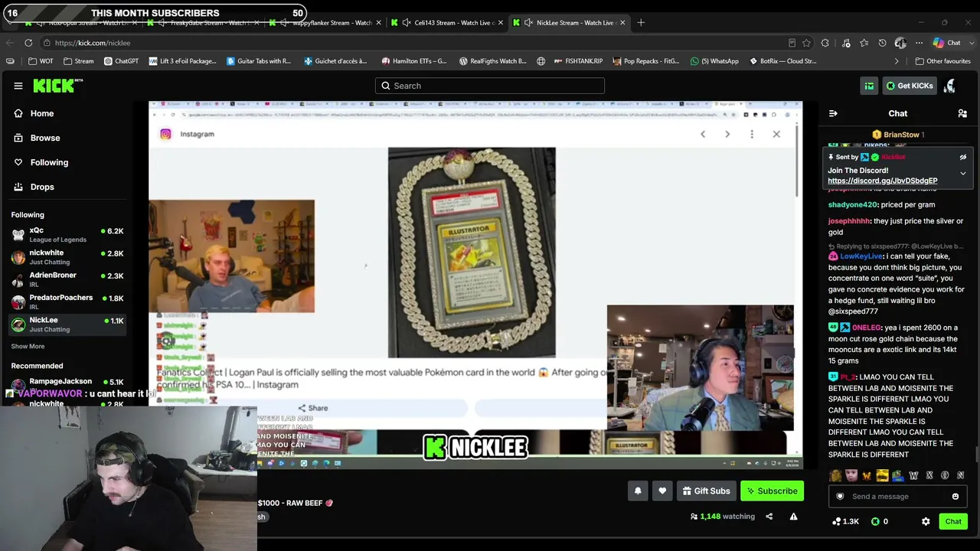Insert the Shrek emote into chat
980x551 pixels.
click(x=835, y=475)
